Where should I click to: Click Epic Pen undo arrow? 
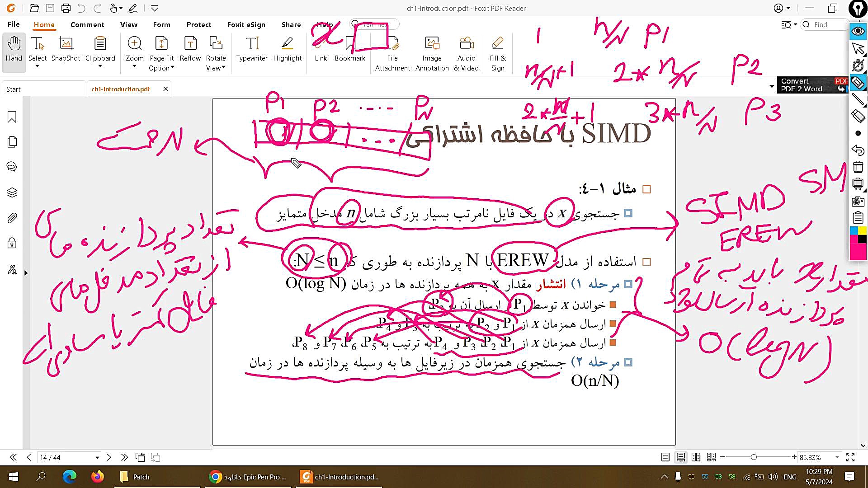point(858,150)
